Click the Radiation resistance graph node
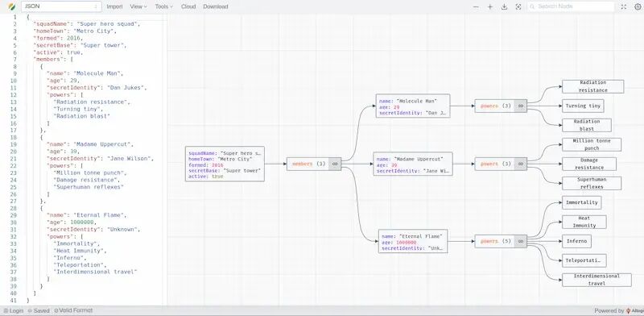This screenshot has width=644, height=316. pyautogui.click(x=592, y=86)
